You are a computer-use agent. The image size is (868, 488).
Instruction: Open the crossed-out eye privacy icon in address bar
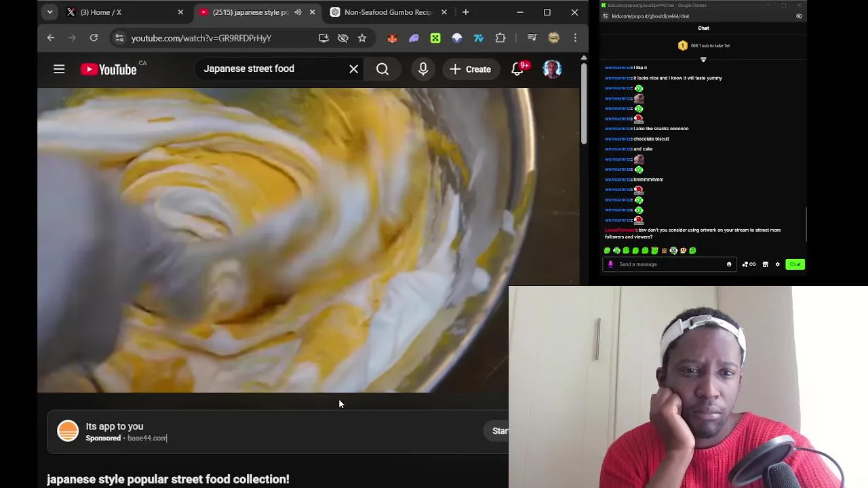(343, 38)
